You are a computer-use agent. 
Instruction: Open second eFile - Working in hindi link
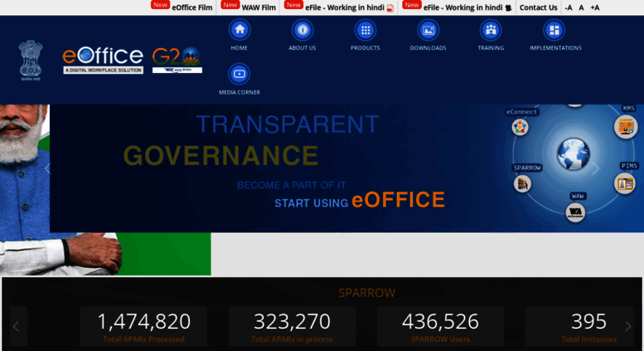pos(462,7)
